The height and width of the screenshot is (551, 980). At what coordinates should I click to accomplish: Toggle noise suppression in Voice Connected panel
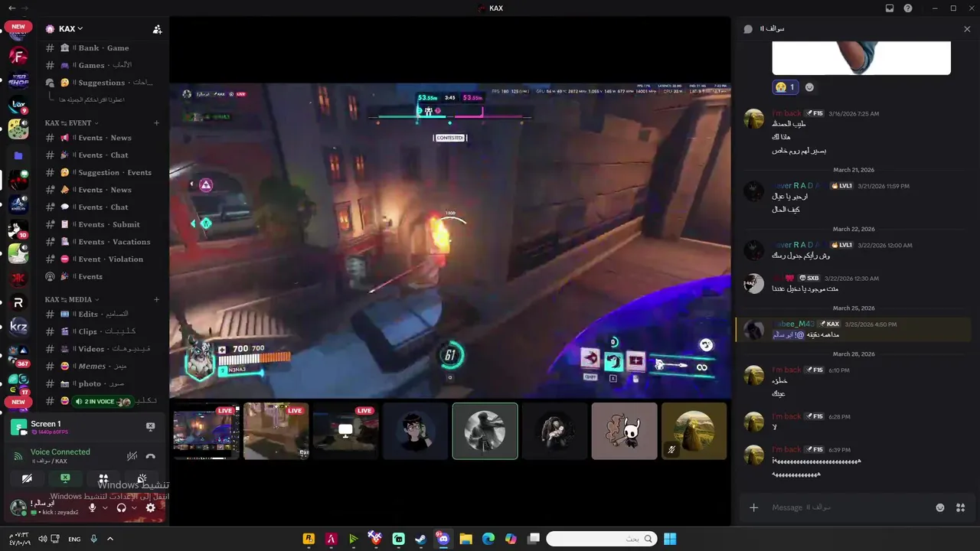click(x=132, y=456)
